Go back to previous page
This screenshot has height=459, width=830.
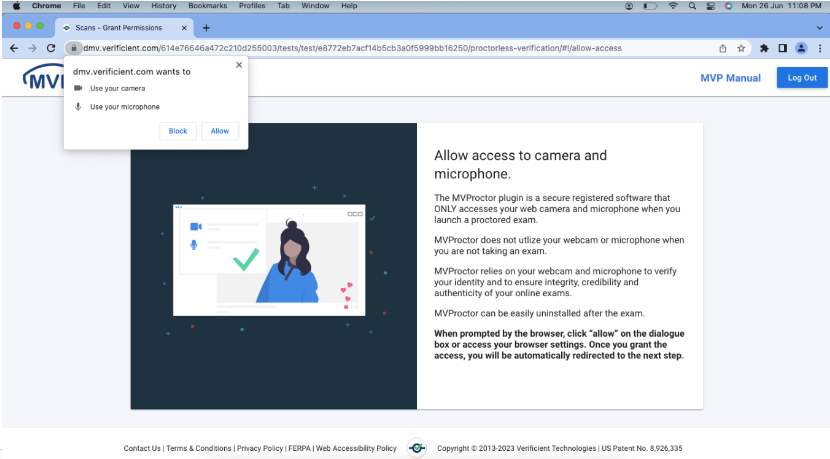click(14, 48)
